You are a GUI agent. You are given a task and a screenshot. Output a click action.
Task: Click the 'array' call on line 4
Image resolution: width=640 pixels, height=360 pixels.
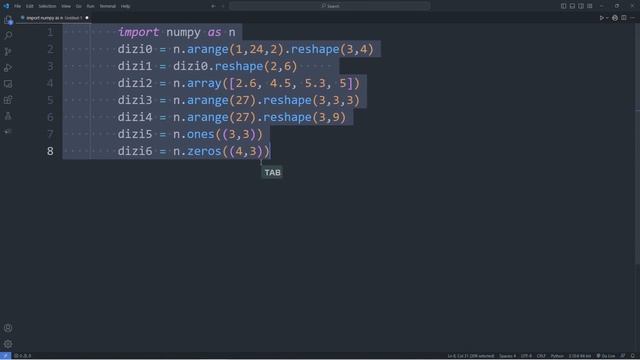pyautogui.click(x=204, y=83)
